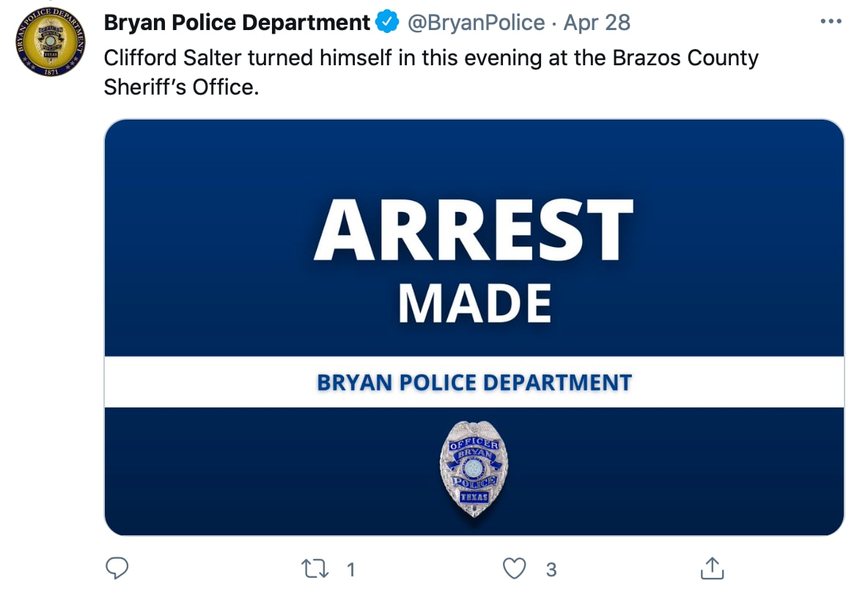Viewport: 868px width, 594px height.
Task: Reply to the tweet via speech bubble icon
Action: tap(117, 568)
